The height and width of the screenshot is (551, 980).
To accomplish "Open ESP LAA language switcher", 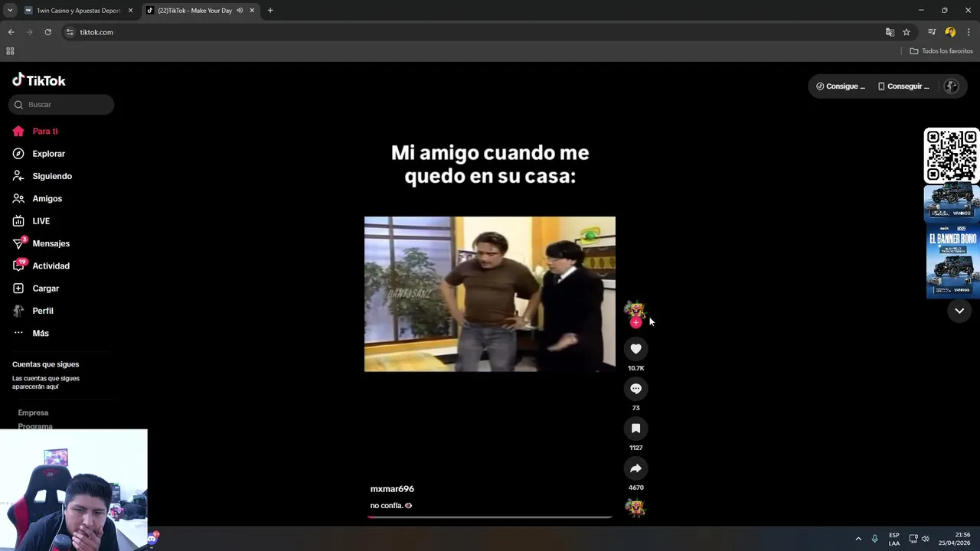I will point(894,539).
